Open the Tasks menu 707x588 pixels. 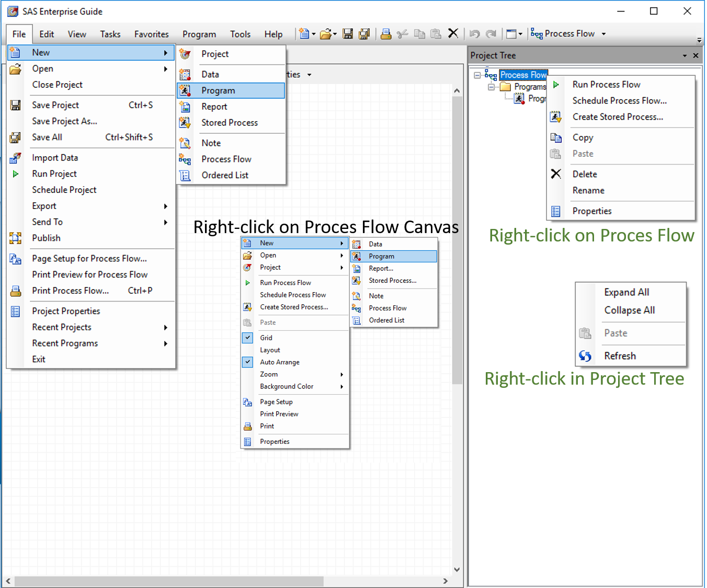pos(110,34)
